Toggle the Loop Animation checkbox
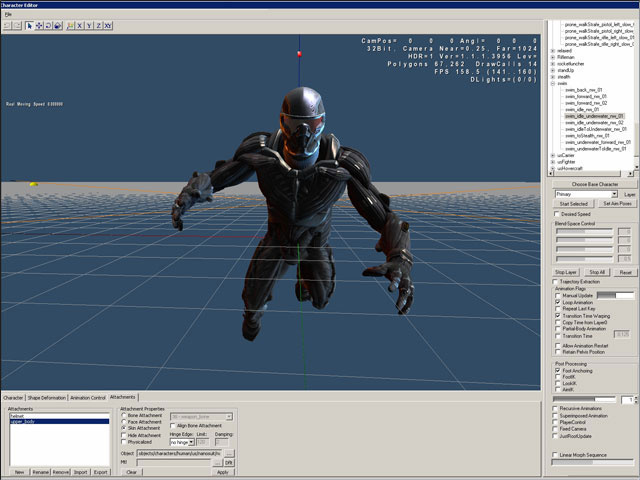 [x=558, y=302]
